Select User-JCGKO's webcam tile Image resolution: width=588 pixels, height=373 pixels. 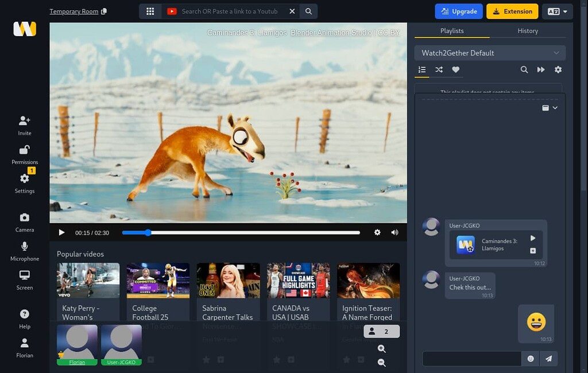(121, 345)
